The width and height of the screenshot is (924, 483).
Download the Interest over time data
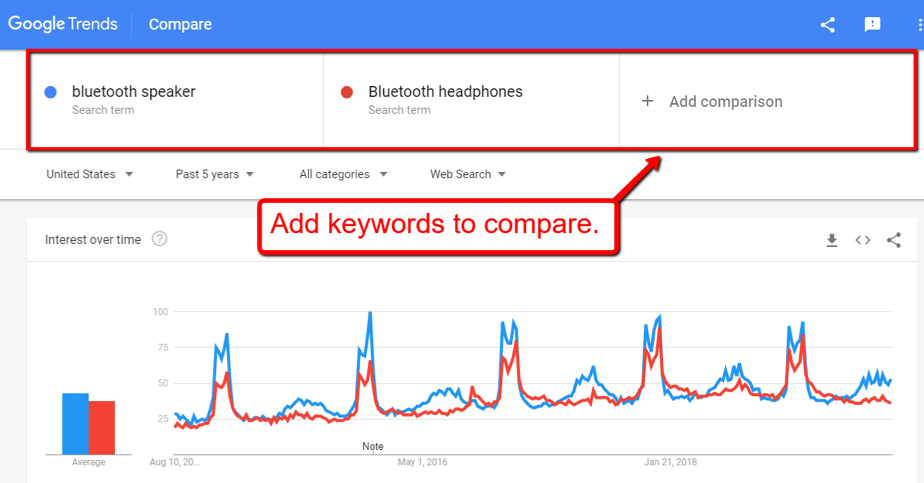click(831, 240)
